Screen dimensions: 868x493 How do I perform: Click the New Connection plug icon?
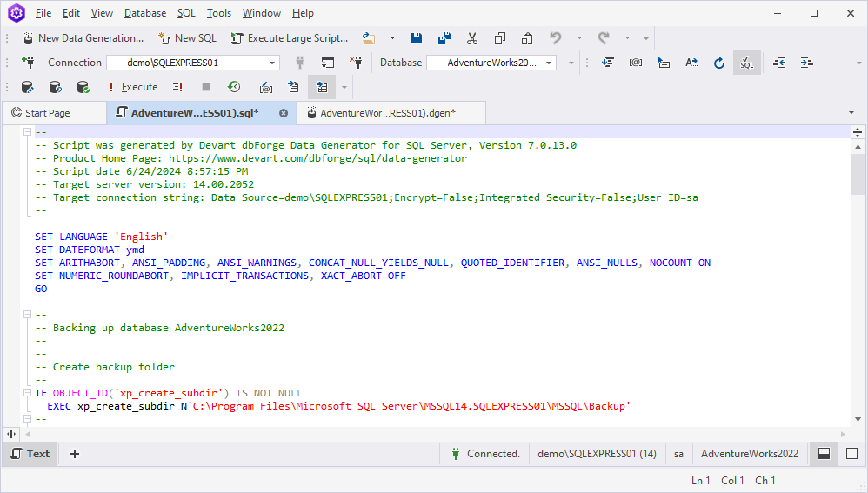pyautogui.click(x=28, y=63)
